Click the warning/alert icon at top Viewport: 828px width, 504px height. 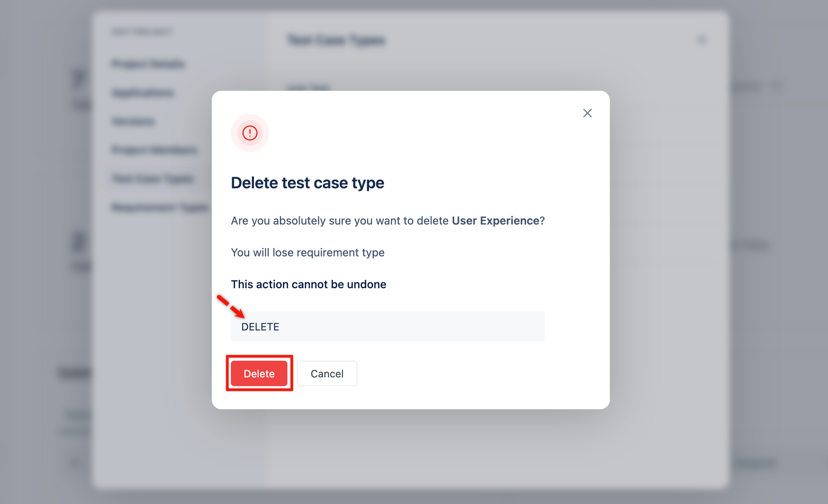tap(249, 132)
